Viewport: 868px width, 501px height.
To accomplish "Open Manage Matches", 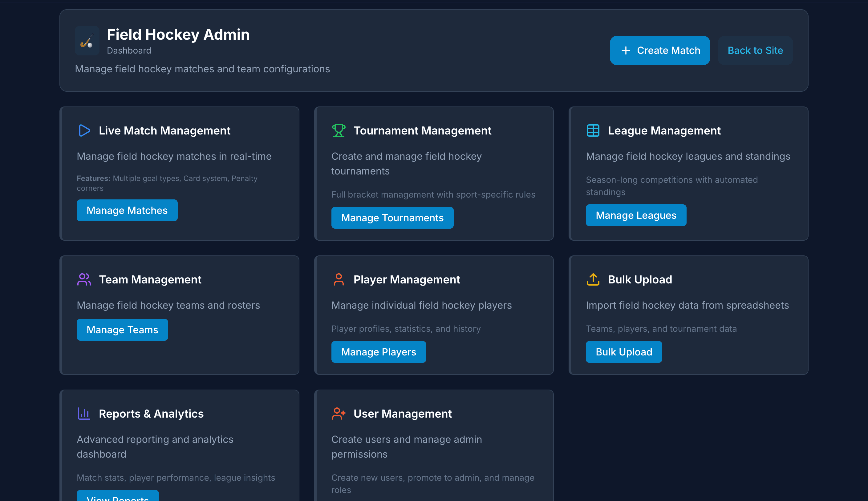I will [127, 210].
